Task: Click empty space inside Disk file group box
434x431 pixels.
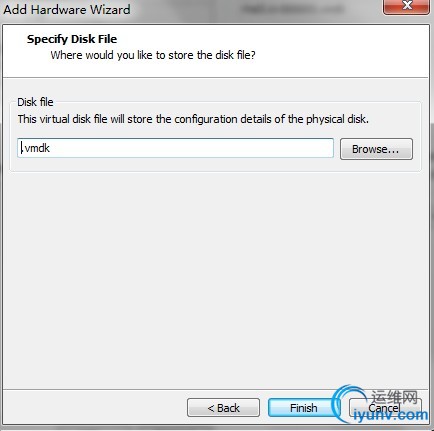Action: [213, 165]
